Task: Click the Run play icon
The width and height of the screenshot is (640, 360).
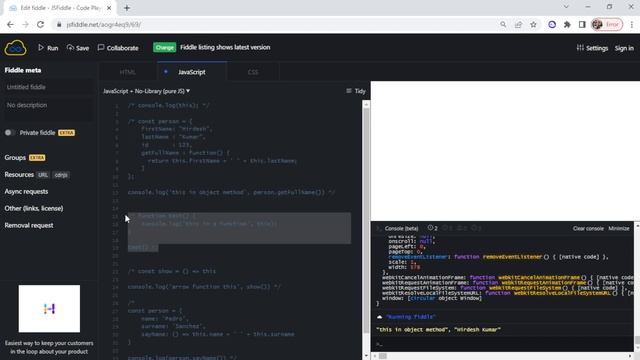Action: (41, 48)
